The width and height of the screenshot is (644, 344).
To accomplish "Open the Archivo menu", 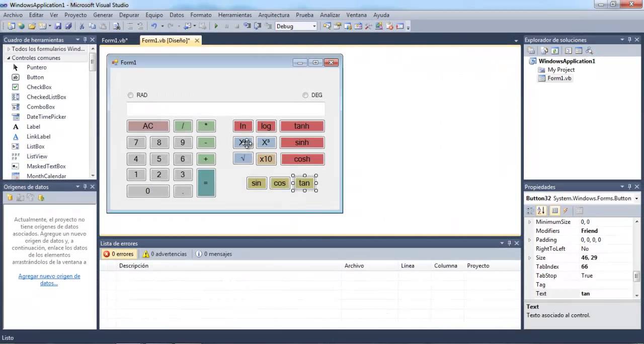I will pyautogui.click(x=13, y=15).
